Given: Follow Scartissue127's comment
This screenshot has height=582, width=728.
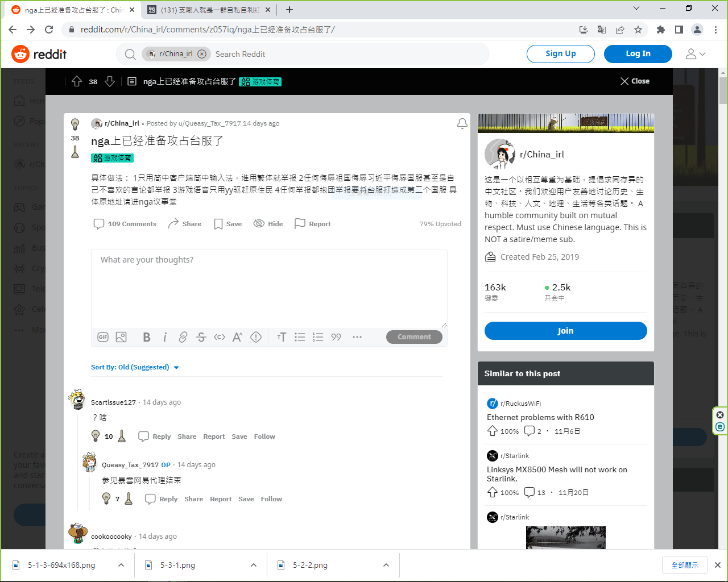Looking at the screenshot, I should point(264,436).
